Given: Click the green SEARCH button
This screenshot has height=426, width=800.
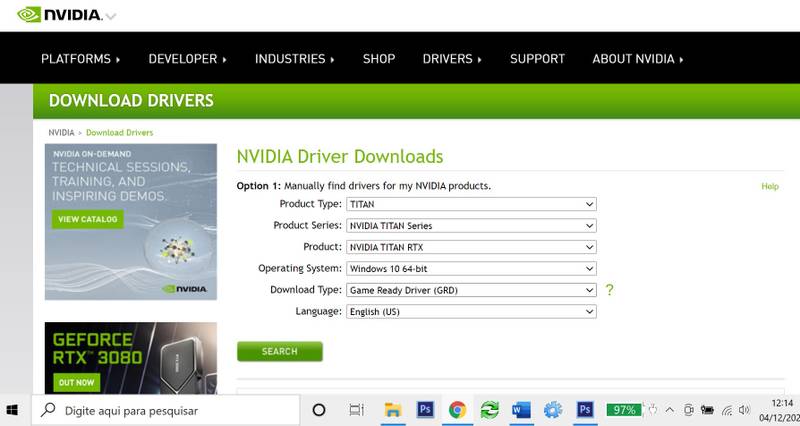Looking at the screenshot, I should pos(280,352).
